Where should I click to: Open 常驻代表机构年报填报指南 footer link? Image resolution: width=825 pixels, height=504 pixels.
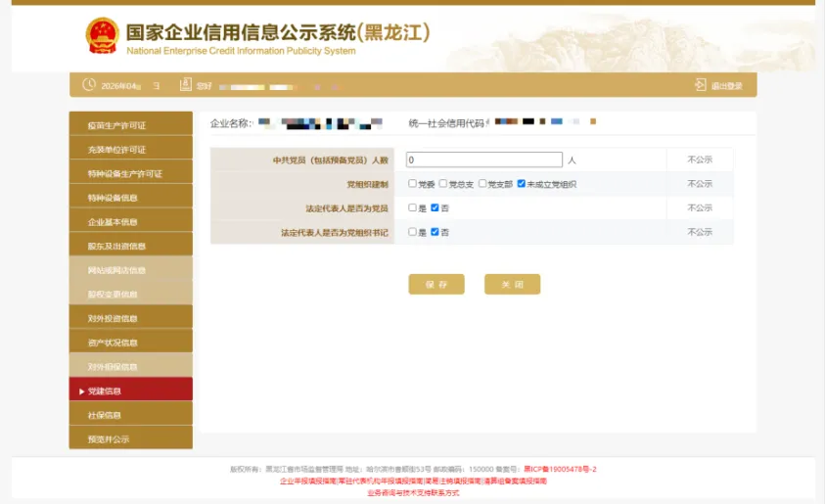pyautogui.click(x=381, y=481)
